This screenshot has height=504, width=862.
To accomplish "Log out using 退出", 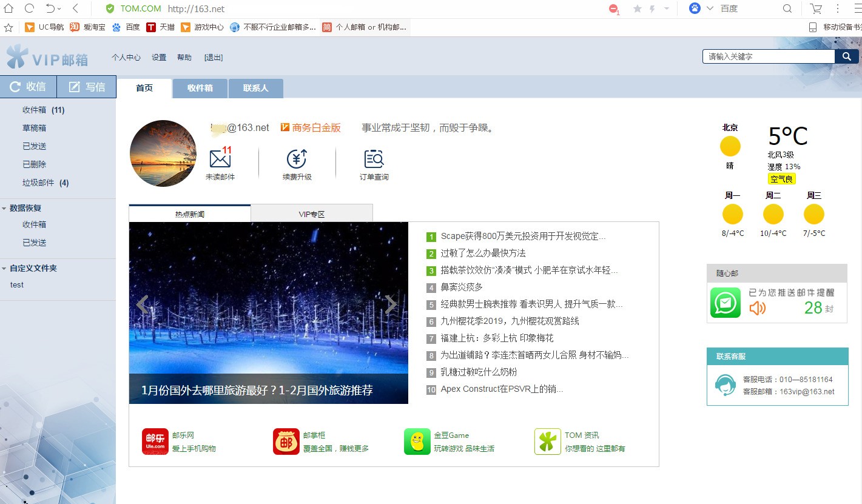I will pos(213,57).
